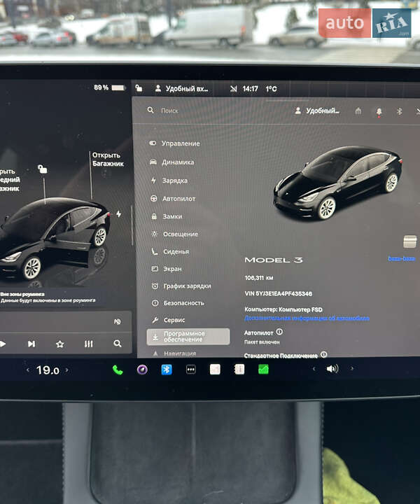Image resolution: width=420 pixels, height=504 pixels.
Task: Tap the car name link under garage icon
Action: 401,258
